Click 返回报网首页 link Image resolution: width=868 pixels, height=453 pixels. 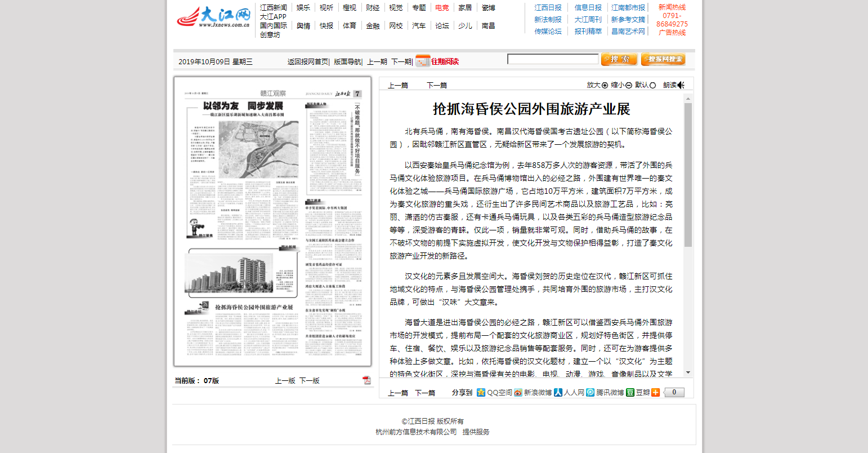tap(308, 62)
